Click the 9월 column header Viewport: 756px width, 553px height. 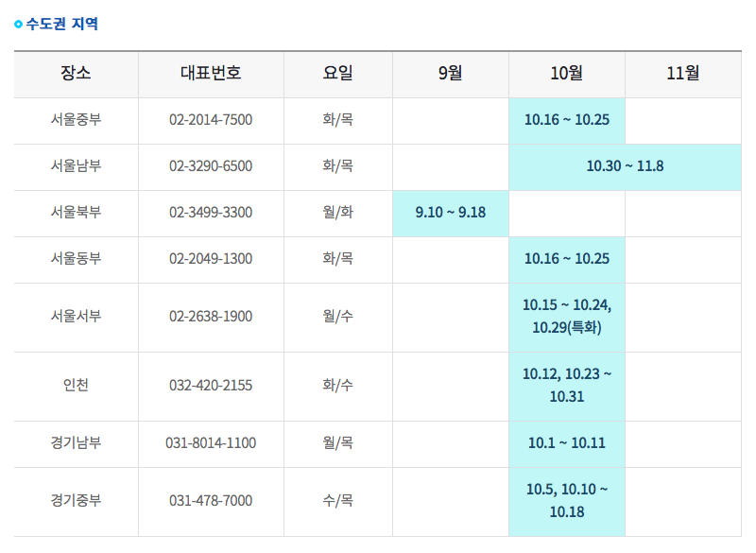coord(450,74)
